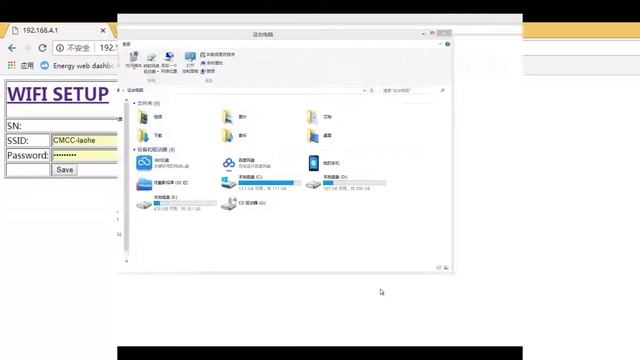This screenshot has height=360, width=640.
Task: Click the magnifier icon in Explorer search
Action: (442, 90)
